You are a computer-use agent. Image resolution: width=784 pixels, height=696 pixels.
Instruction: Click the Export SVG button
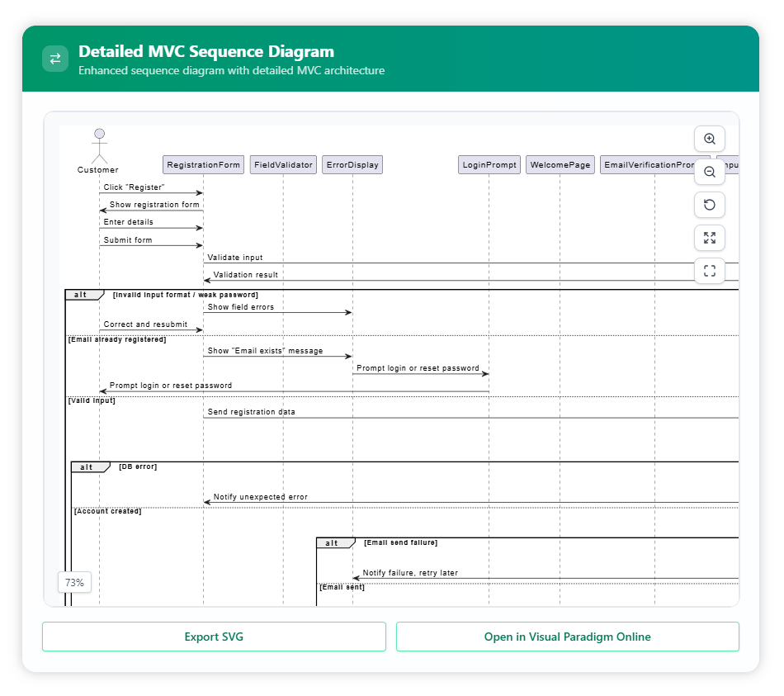coord(214,637)
